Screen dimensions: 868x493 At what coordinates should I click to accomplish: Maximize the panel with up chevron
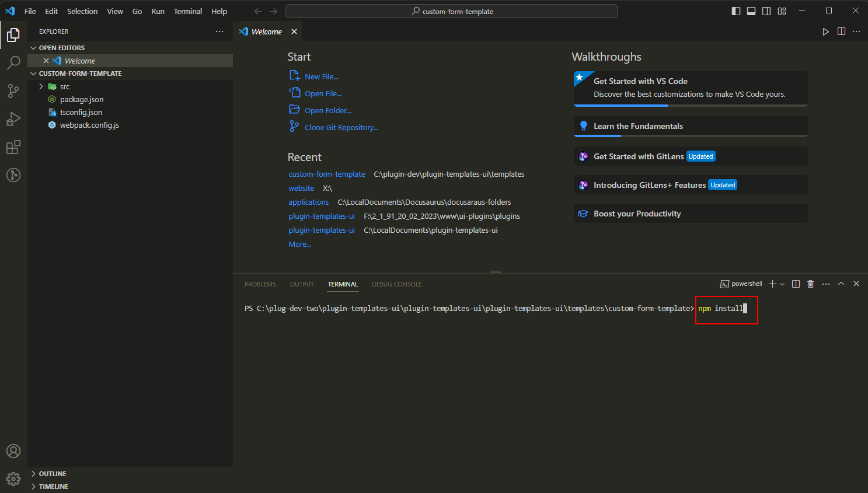(x=841, y=284)
